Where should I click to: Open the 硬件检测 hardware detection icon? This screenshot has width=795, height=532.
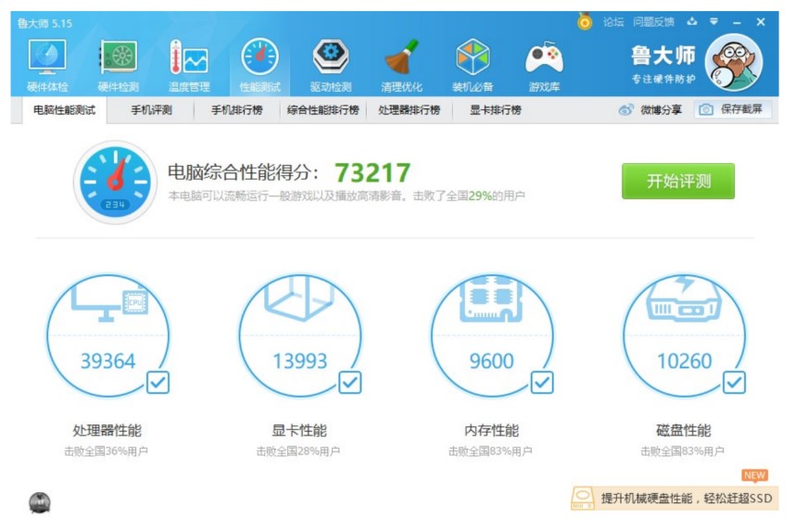(x=118, y=65)
